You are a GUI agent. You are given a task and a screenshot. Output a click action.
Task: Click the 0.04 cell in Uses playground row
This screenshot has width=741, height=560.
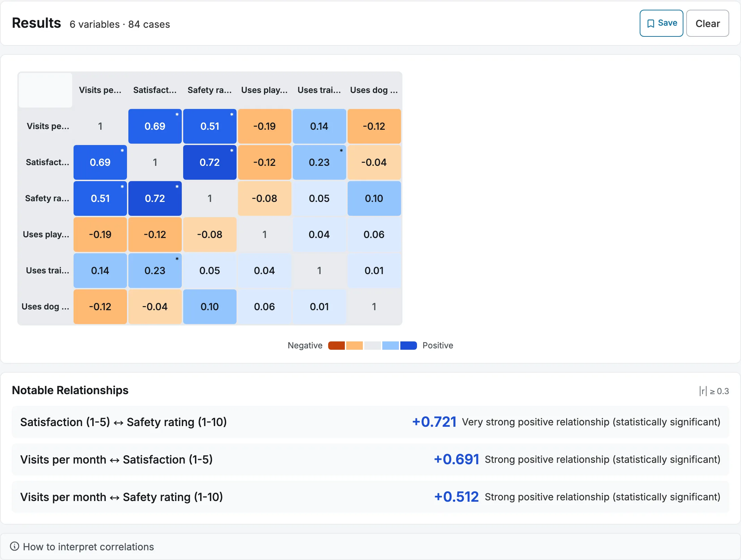[x=320, y=235]
